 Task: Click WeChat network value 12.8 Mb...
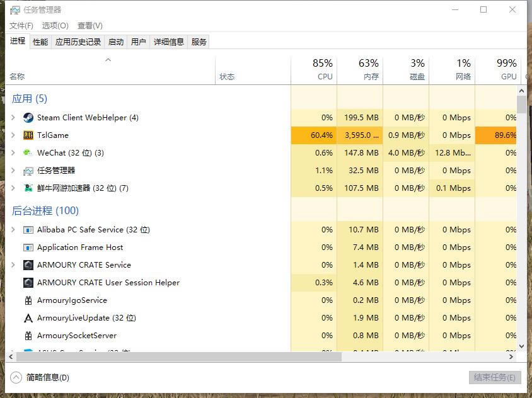point(453,153)
